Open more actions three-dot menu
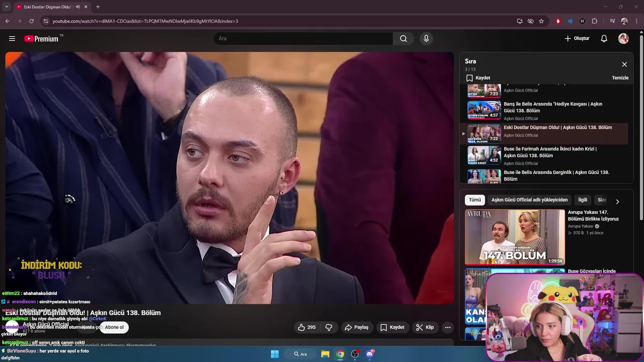The width and height of the screenshot is (644, 362). tap(447, 327)
